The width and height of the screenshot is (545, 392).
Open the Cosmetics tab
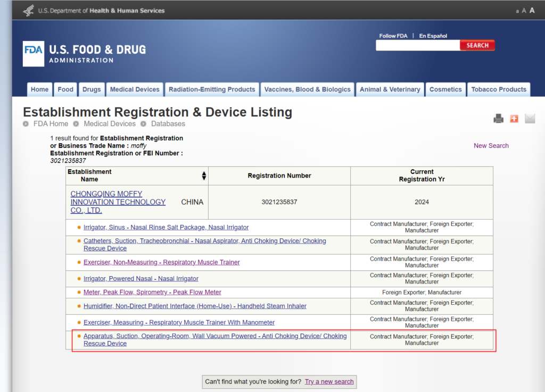445,89
